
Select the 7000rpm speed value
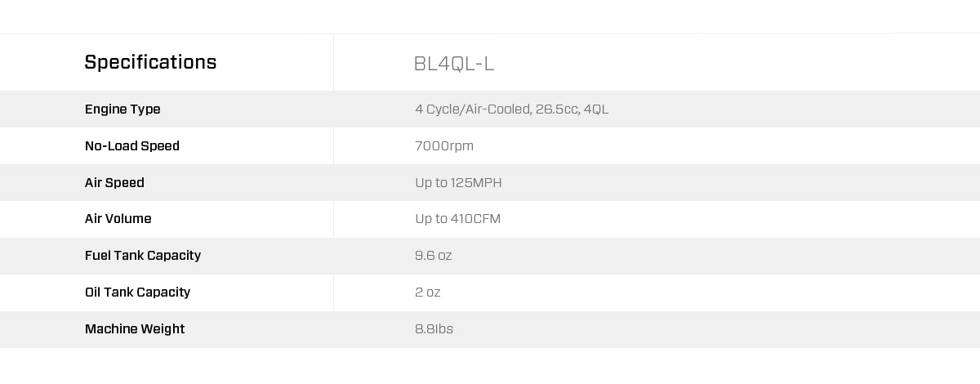click(444, 146)
